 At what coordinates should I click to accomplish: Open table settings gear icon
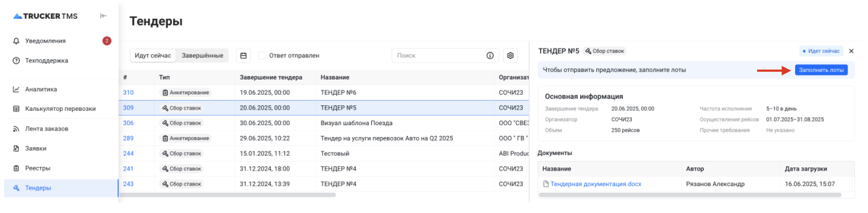510,56
